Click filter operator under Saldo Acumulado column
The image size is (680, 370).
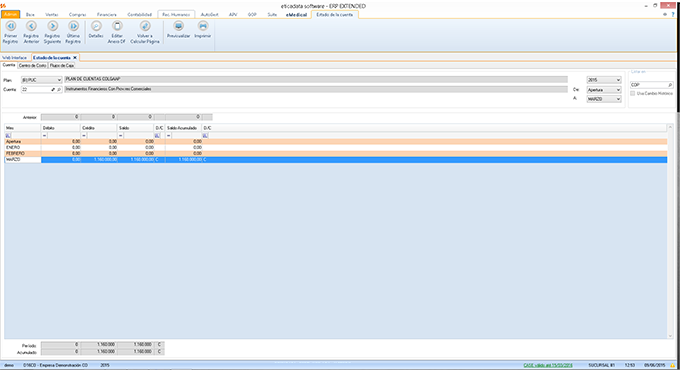168,136
